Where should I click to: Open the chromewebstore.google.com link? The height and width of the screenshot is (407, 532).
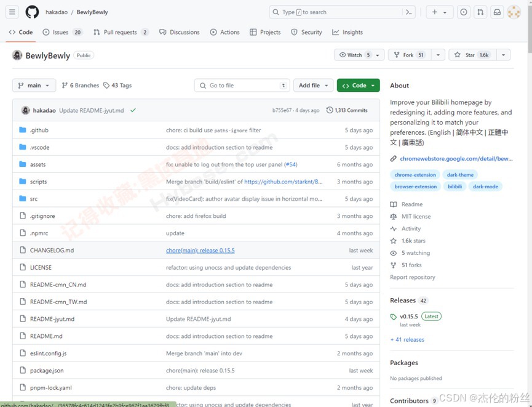(456, 159)
